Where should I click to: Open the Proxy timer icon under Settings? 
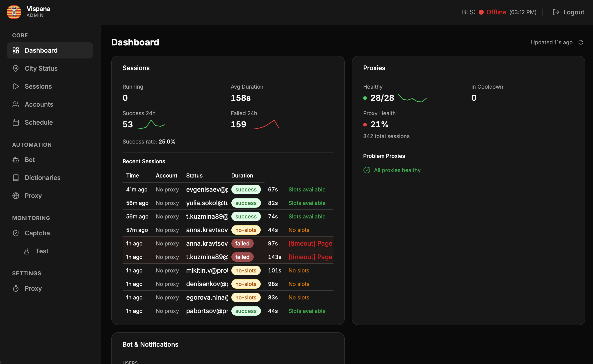tap(16, 288)
